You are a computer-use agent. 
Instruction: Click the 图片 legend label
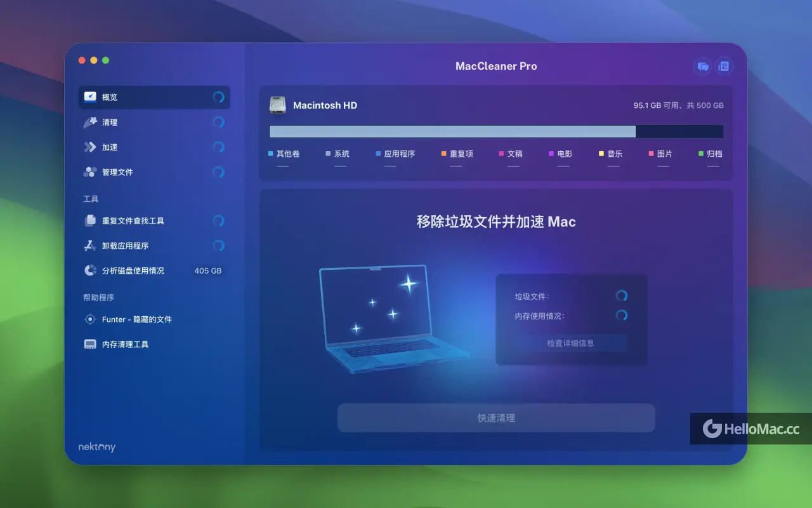coord(665,154)
